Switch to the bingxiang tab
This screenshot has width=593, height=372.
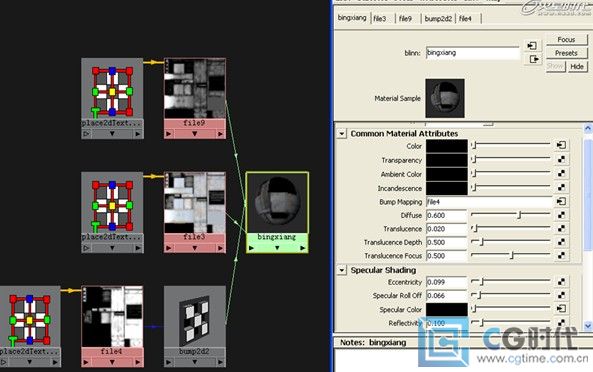352,18
